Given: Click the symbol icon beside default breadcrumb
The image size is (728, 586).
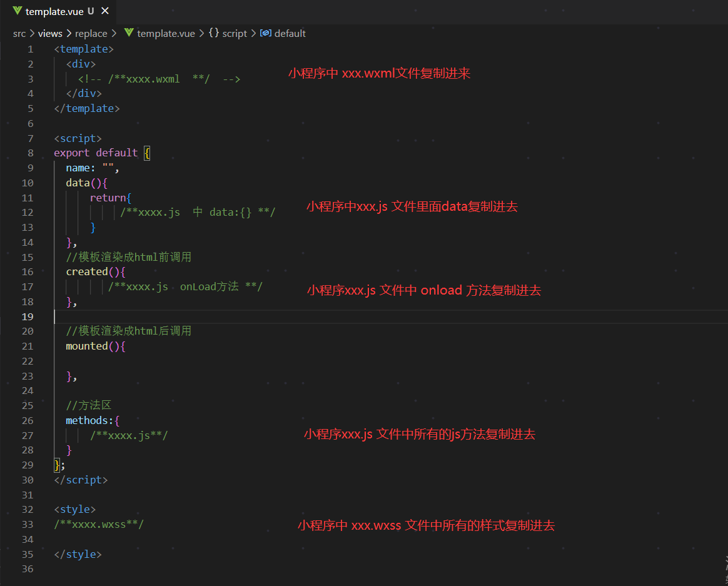Looking at the screenshot, I should click(x=266, y=33).
